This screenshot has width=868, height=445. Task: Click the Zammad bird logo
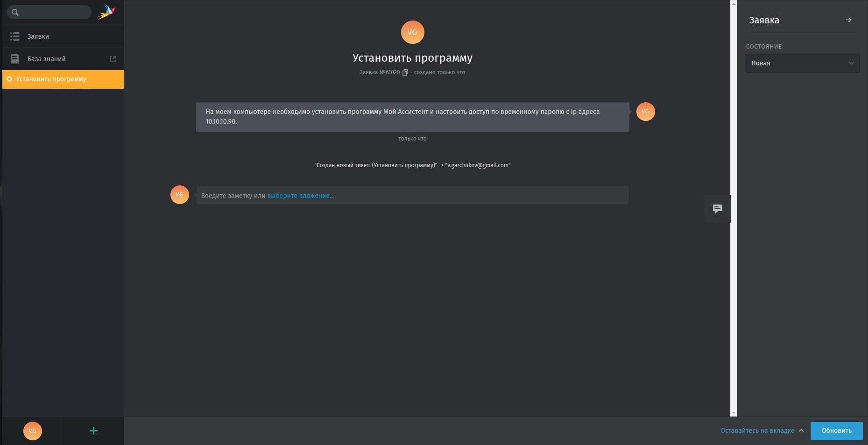106,12
